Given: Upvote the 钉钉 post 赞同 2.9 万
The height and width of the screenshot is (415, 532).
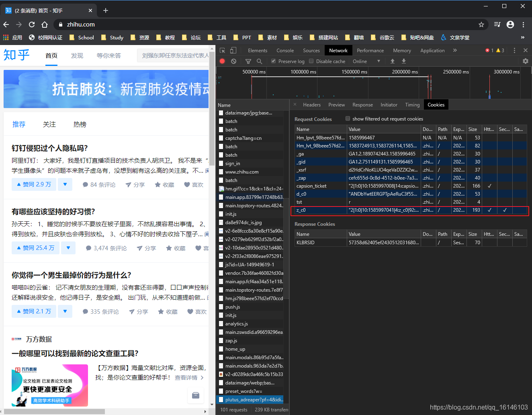Looking at the screenshot, I should [x=34, y=184].
